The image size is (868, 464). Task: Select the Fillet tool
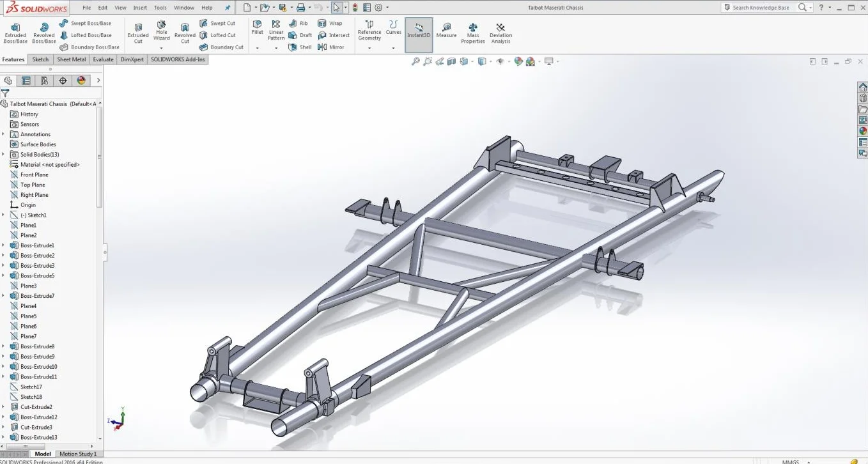click(x=257, y=27)
